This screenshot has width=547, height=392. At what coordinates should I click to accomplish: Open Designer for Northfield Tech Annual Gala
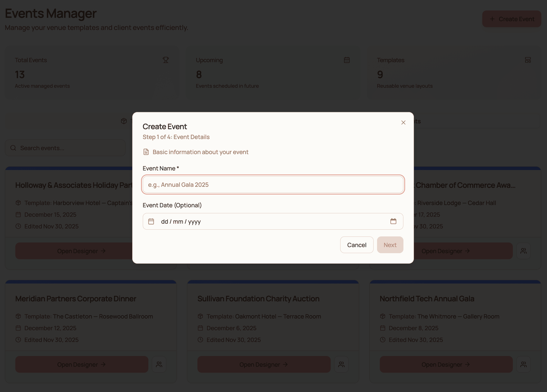[x=446, y=364]
